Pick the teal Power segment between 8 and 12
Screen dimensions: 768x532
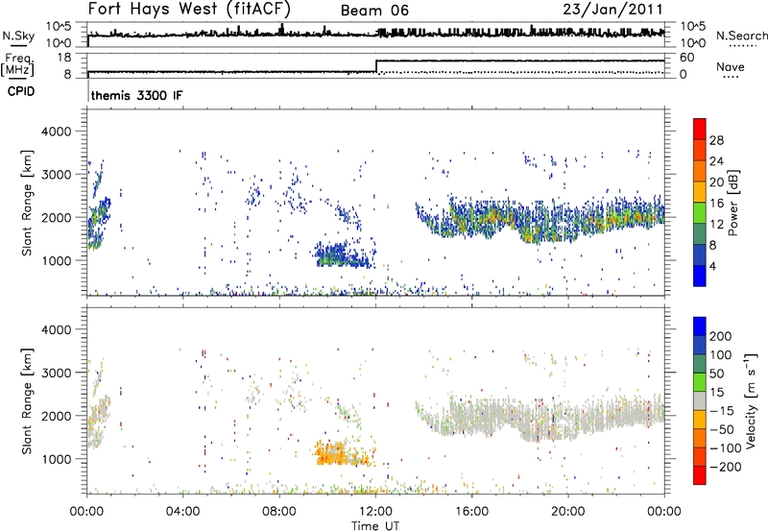pyautogui.click(x=700, y=234)
